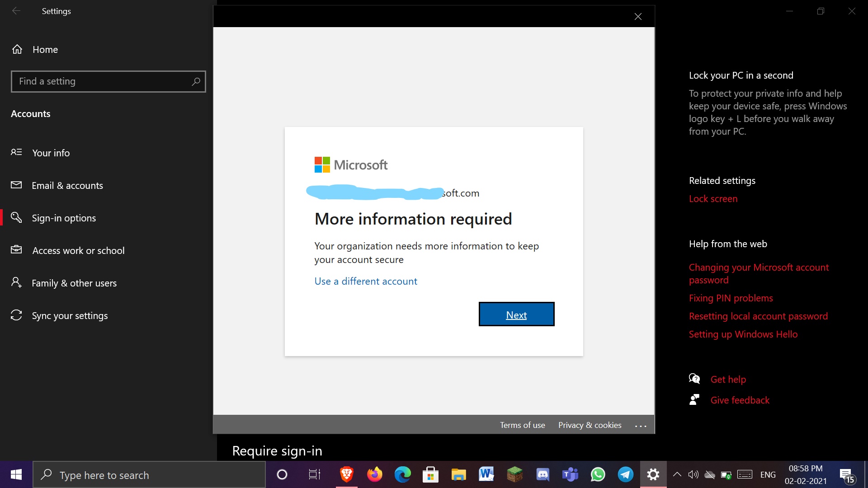Open WhatsApp from taskbar
Screen dimensions: 868x488
pyautogui.click(x=598, y=474)
